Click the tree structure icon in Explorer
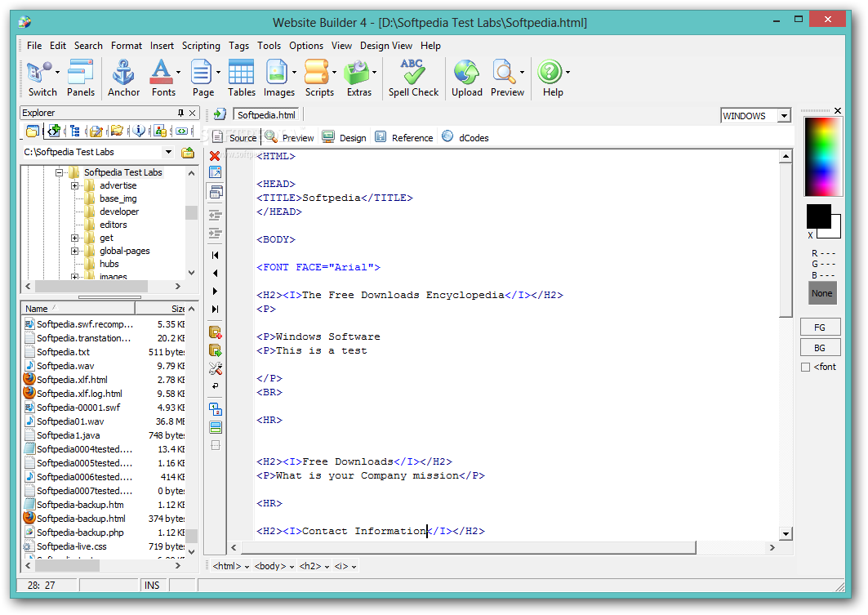Image resolution: width=868 pixels, height=615 pixels. tap(75, 131)
